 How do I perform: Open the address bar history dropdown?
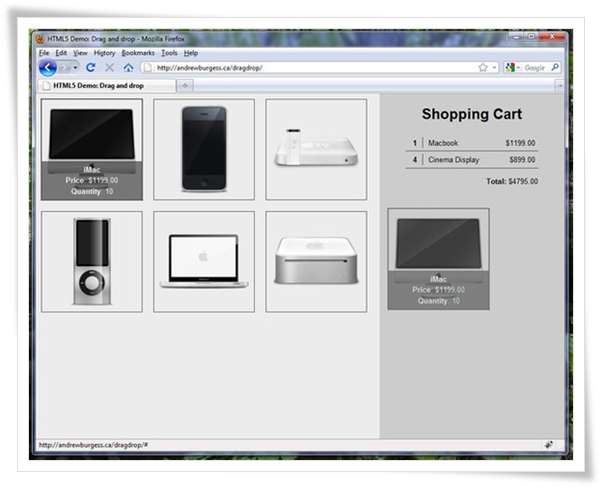[494, 68]
